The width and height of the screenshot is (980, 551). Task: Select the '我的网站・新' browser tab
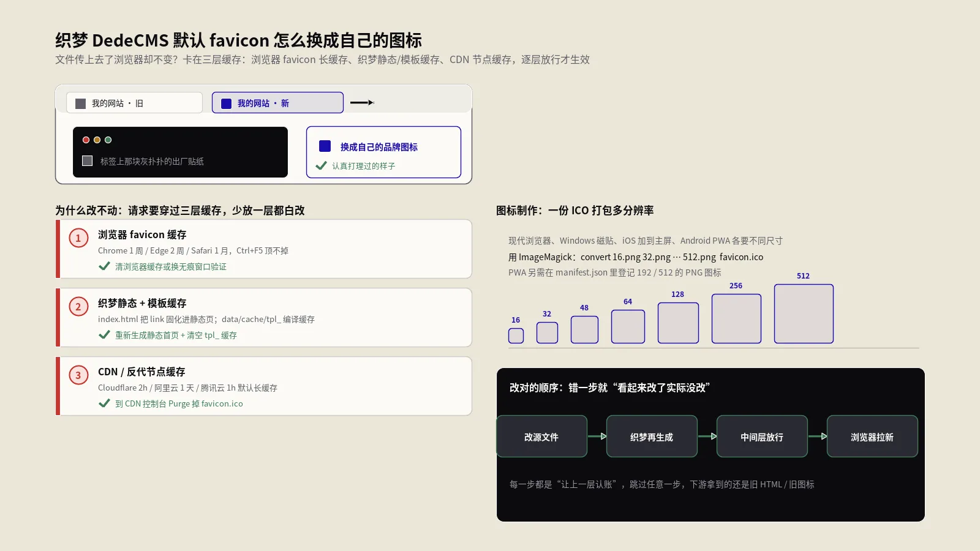click(277, 103)
